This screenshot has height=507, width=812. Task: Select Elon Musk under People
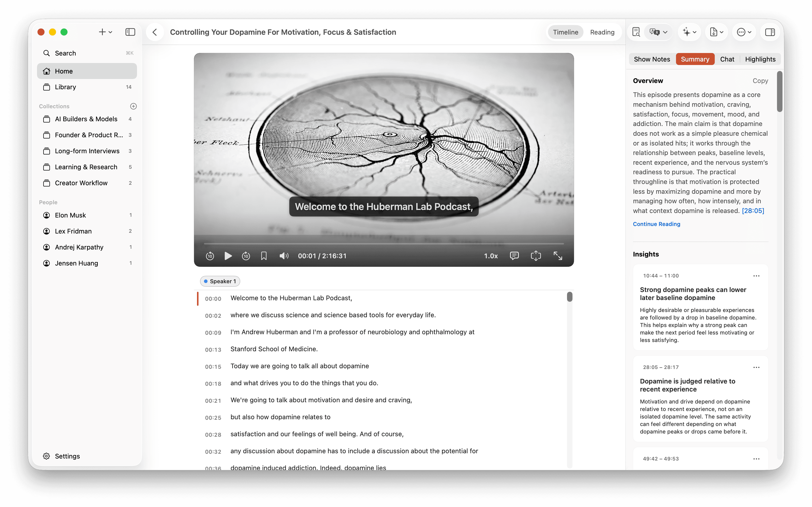pos(87,215)
